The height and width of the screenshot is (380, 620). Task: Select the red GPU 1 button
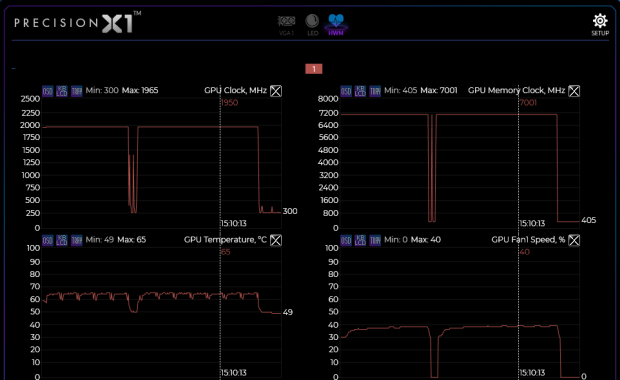click(314, 69)
